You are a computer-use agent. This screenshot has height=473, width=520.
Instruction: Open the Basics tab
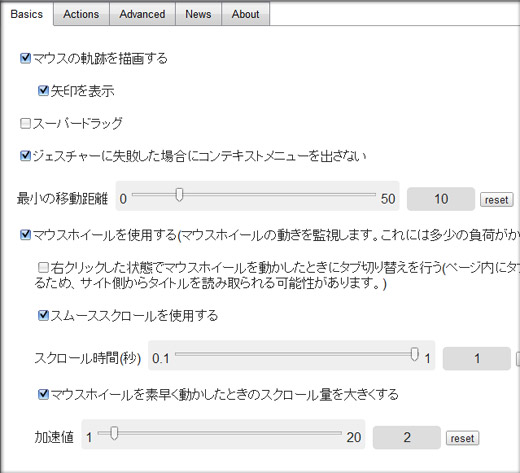point(27,14)
